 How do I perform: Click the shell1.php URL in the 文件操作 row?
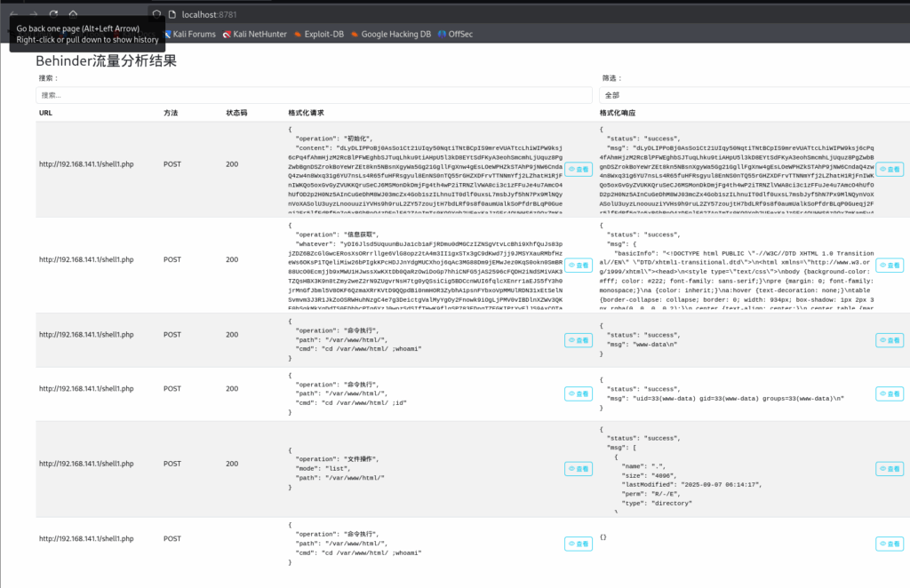click(x=86, y=464)
